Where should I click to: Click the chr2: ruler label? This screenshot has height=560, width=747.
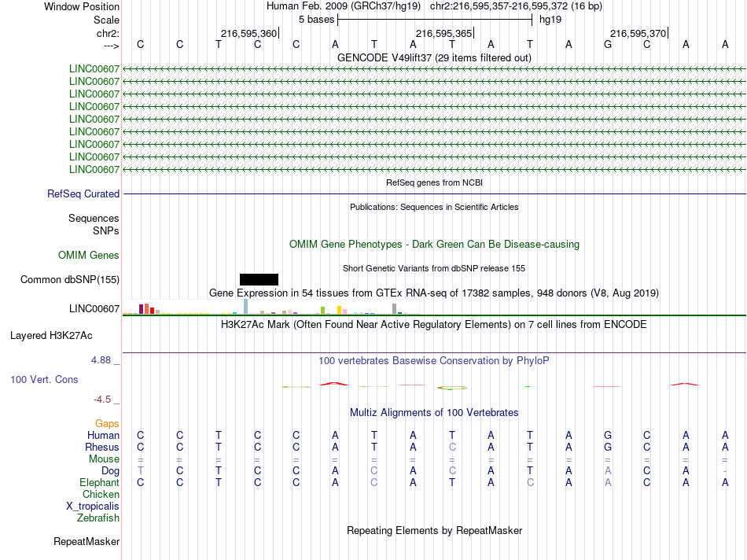point(108,33)
